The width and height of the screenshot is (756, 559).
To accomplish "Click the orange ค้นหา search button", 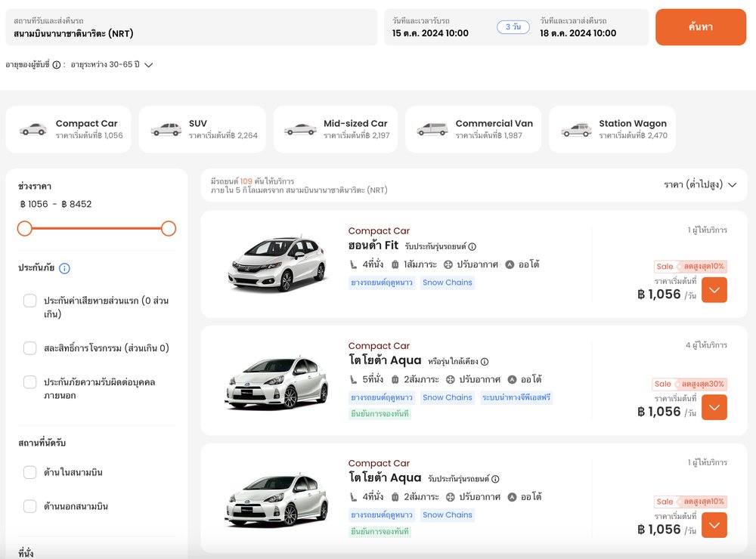I will [x=701, y=27].
